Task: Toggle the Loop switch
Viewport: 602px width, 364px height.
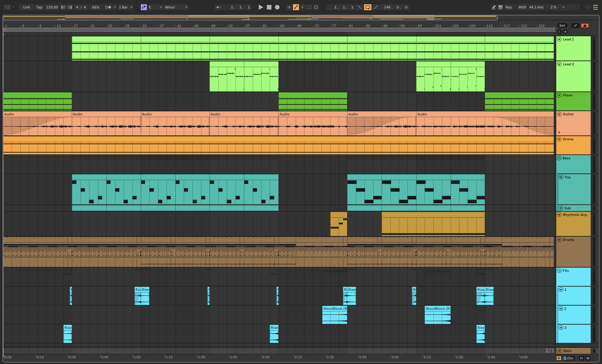Action: (x=368, y=7)
